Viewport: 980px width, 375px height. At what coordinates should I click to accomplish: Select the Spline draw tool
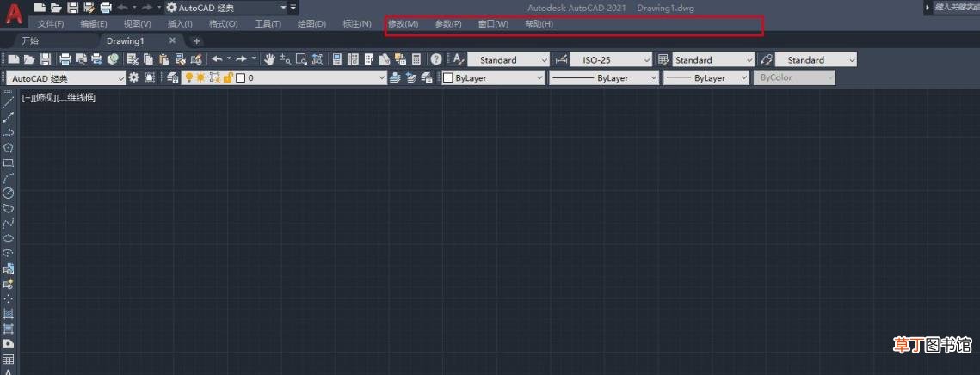click(x=8, y=223)
